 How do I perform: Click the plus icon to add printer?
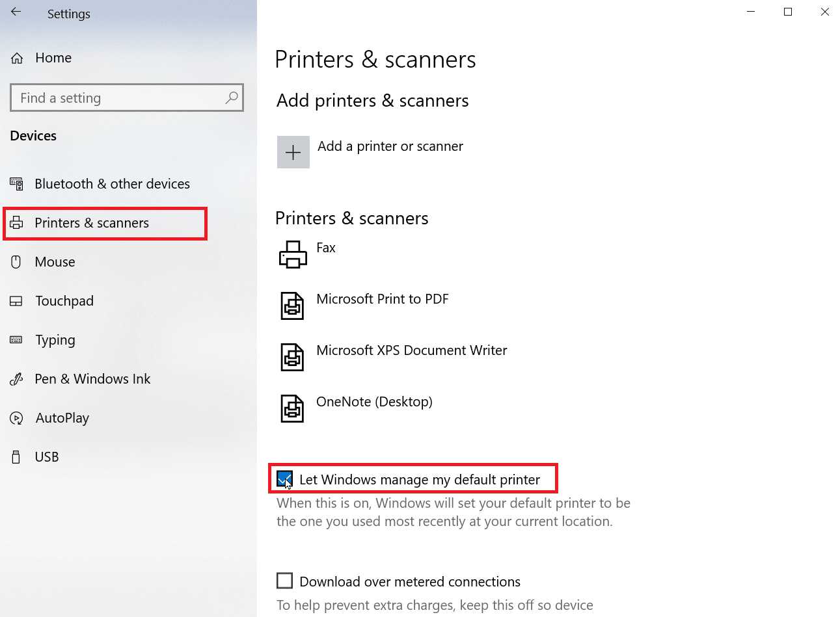pyautogui.click(x=293, y=152)
